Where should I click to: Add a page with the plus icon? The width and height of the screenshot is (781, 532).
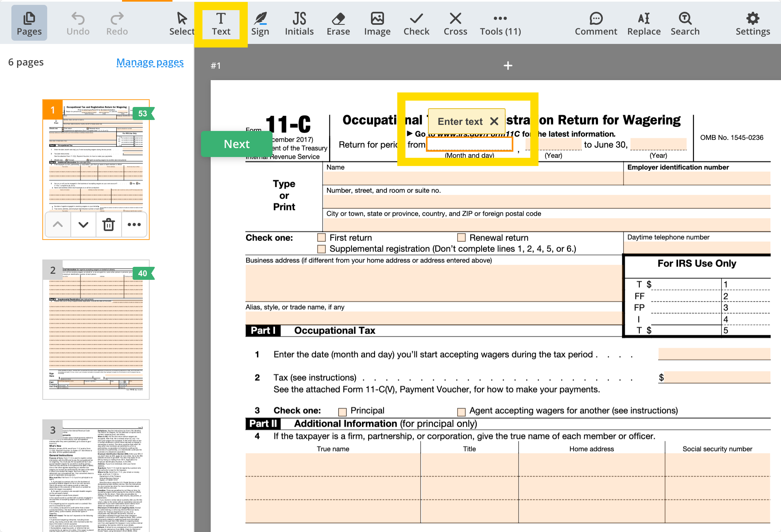(508, 65)
